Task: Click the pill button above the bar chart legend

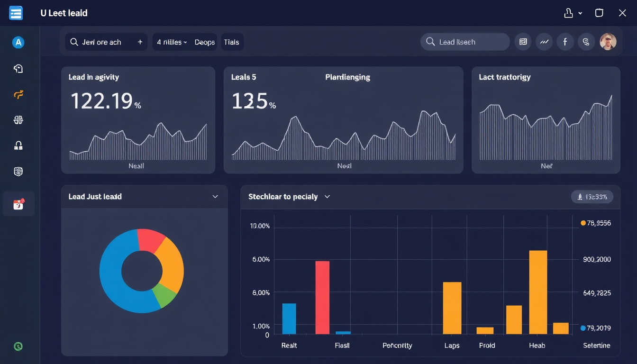Action: pos(592,197)
